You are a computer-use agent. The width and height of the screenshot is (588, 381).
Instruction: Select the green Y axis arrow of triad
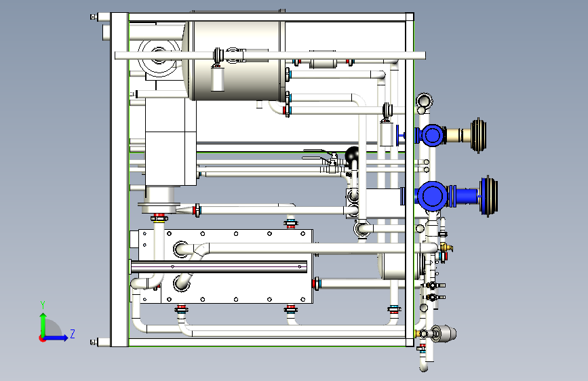[43, 325]
